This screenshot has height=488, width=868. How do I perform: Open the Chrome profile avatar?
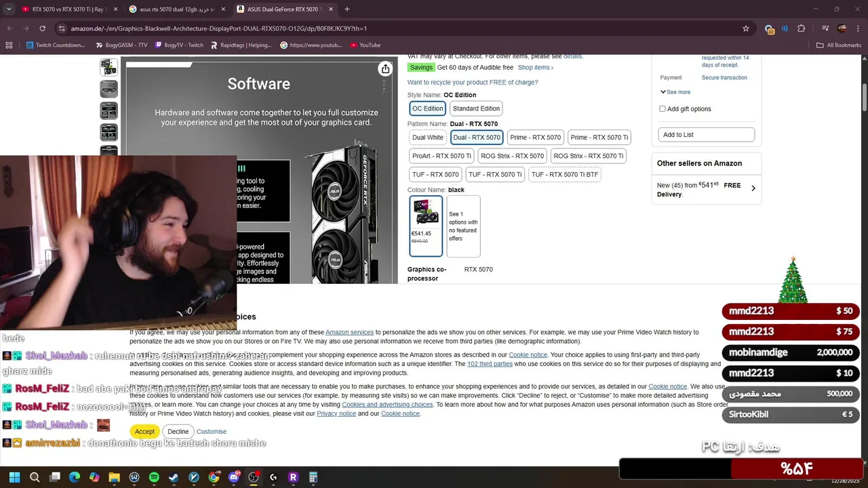(842, 28)
